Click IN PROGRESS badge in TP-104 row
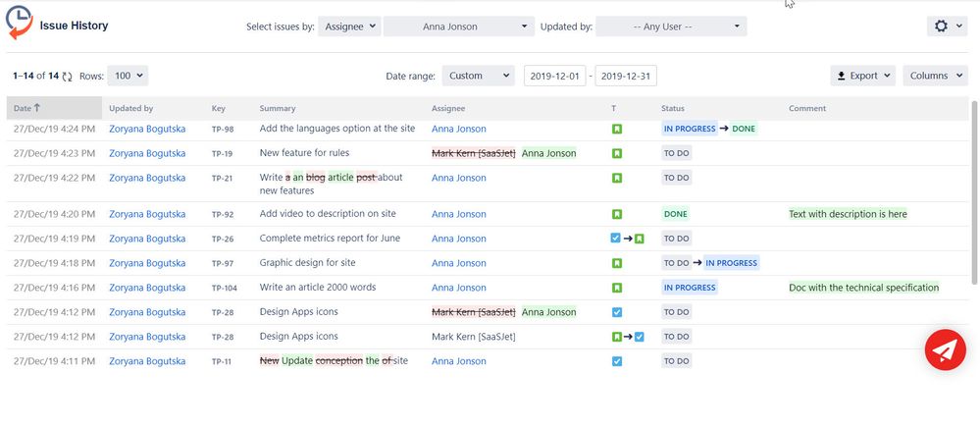 tap(690, 288)
